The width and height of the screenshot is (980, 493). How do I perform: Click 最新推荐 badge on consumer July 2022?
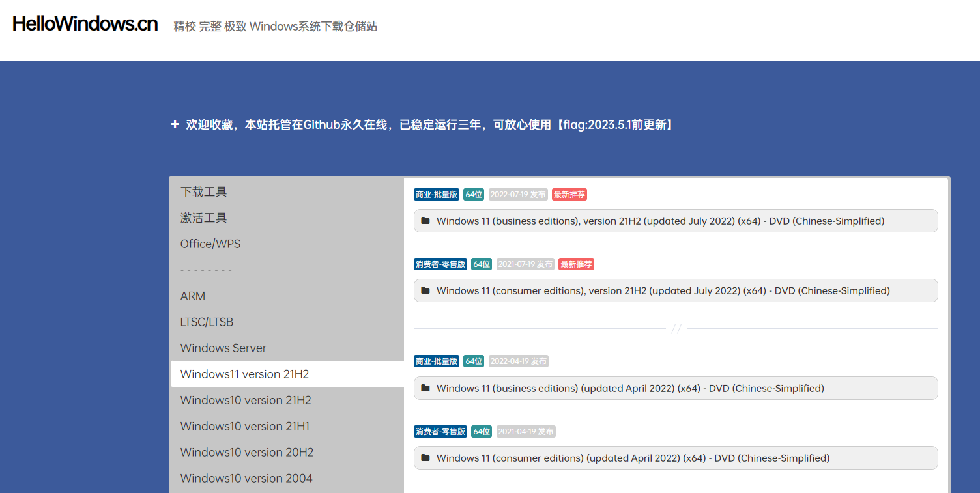pos(577,264)
